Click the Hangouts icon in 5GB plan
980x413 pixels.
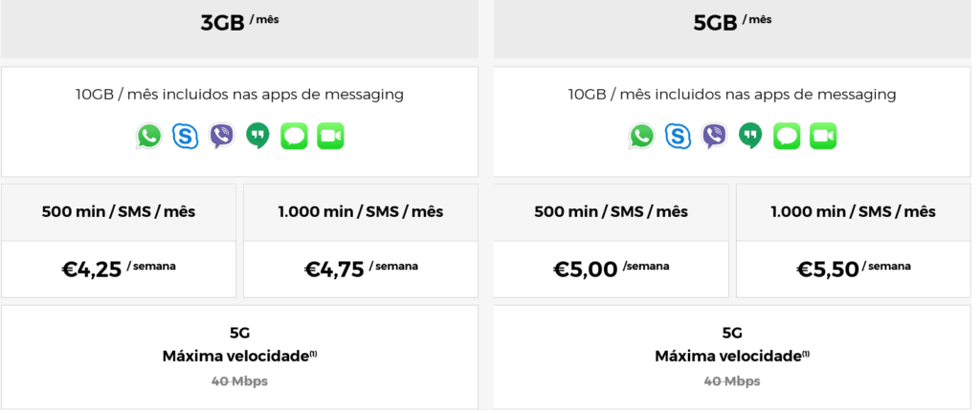(750, 136)
